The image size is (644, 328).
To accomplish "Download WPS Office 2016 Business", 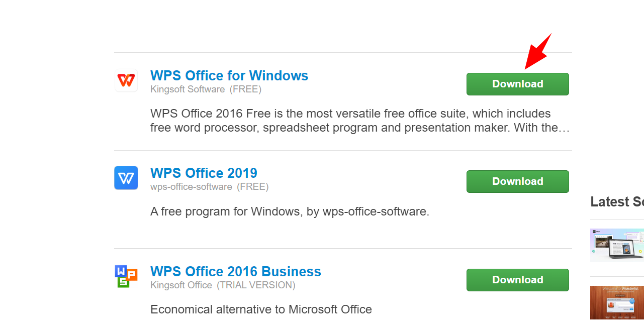I will pyautogui.click(x=517, y=280).
